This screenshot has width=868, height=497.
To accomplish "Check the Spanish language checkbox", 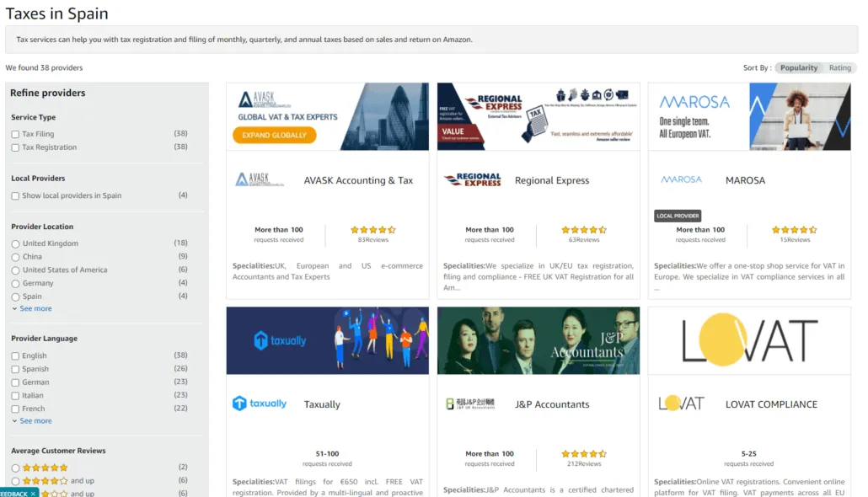I will coord(15,369).
